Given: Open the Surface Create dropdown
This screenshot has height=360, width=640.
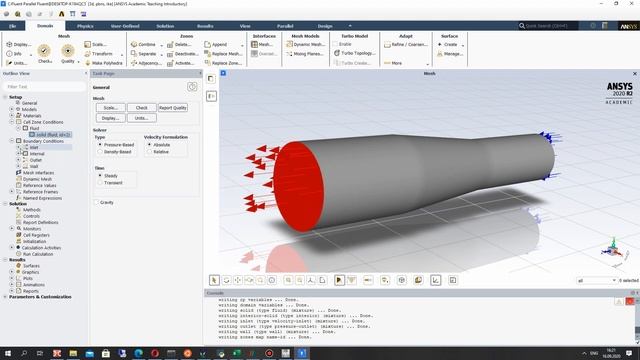Looking at the screenshot, I should point(463,44).
